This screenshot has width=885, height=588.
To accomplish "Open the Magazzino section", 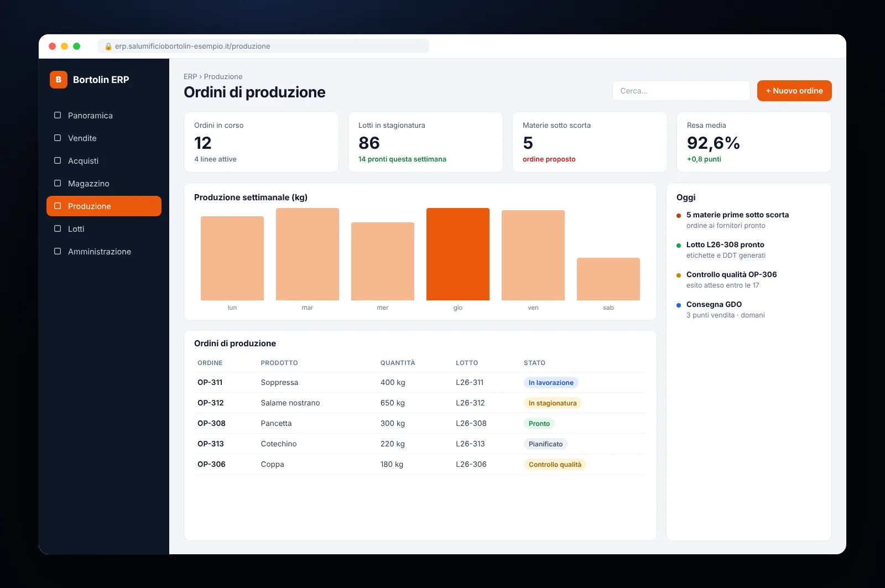I will click(x=104, y=184).
